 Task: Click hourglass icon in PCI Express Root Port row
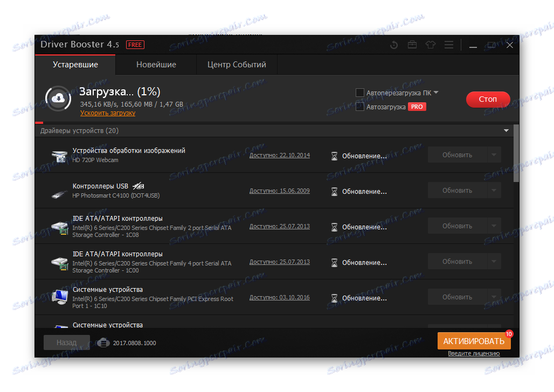(x=334, y=298)
